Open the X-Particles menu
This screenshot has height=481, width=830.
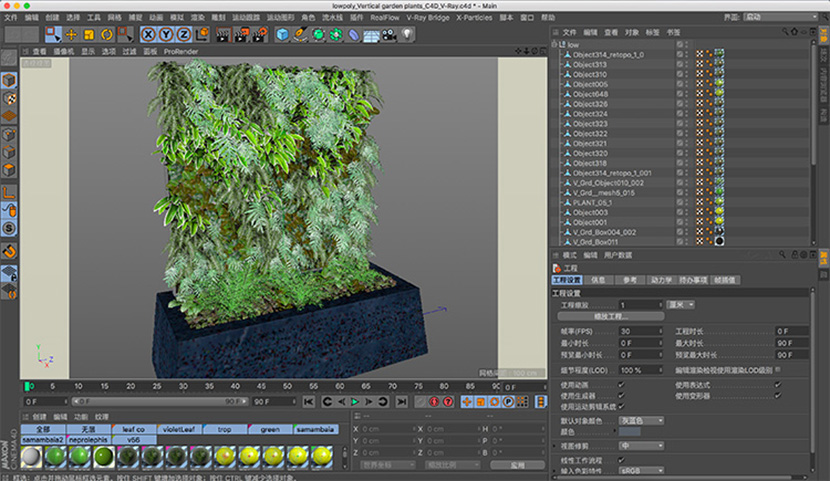point(474,17)
